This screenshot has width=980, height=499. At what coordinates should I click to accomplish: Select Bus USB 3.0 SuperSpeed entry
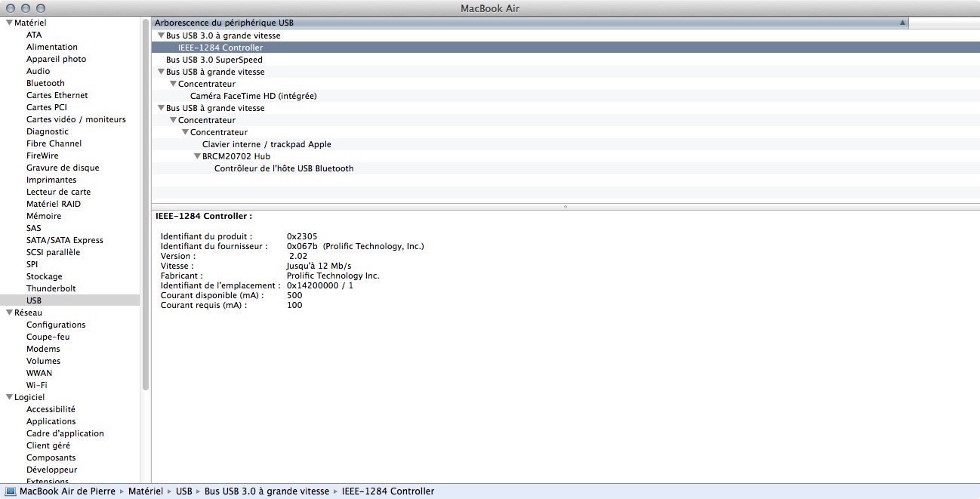(214, 60)
